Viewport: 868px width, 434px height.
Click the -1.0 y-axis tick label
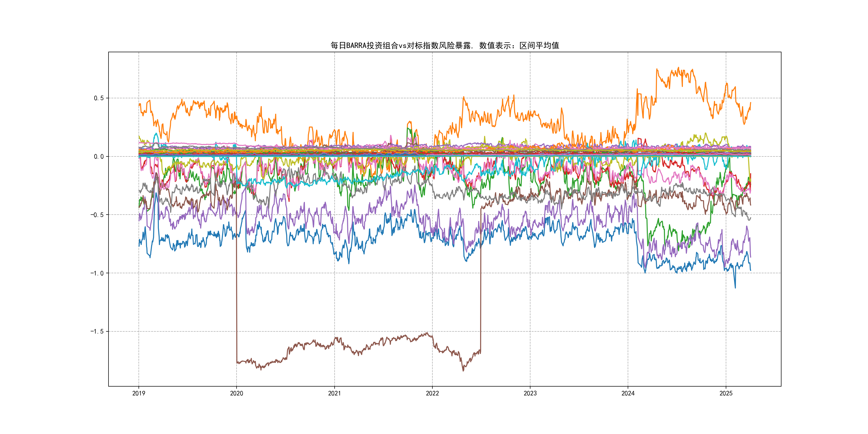click(97, 273)
